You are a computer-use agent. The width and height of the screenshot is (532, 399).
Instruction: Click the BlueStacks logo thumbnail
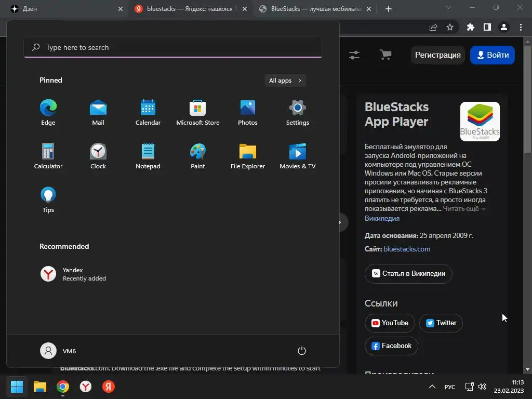[x=480, y=122]
